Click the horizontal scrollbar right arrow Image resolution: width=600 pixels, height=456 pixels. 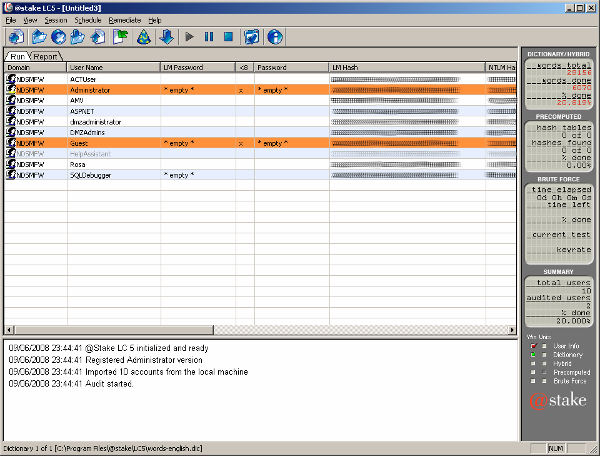[512, 330]
